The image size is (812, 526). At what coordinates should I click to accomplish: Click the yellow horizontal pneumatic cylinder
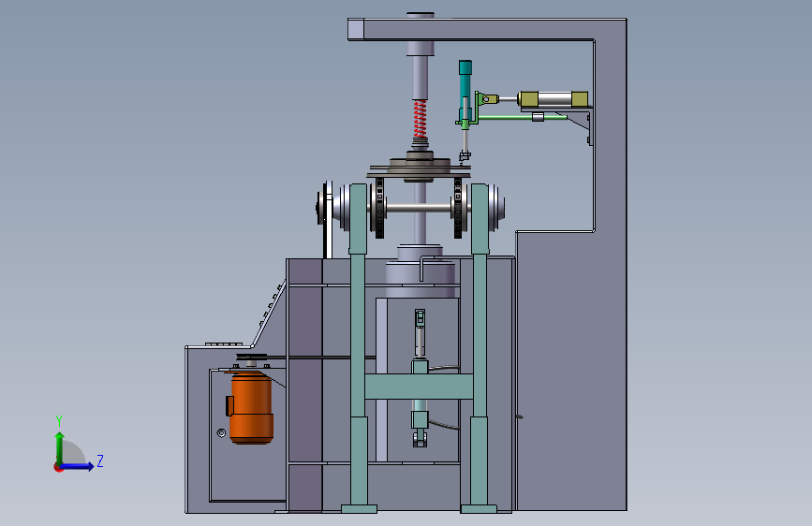(554, 99)
